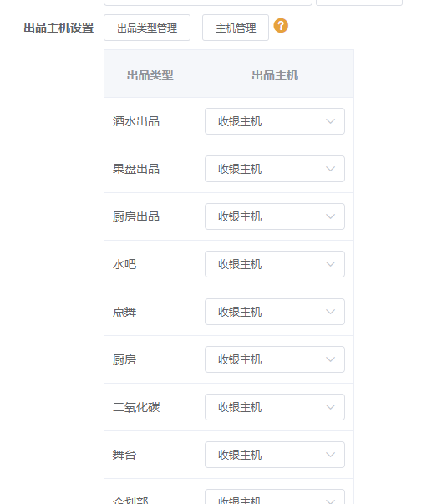The height and width of the screenshot is (504, 447).
Task: Click chevron arrow in 舞台 row
Action: coord(330,455)
